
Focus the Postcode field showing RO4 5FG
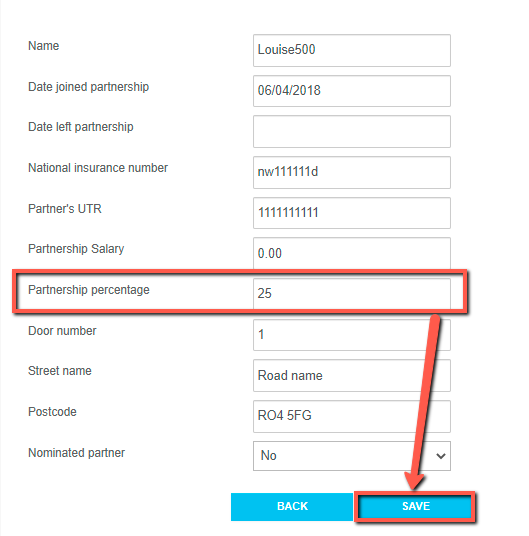(352, 416)
